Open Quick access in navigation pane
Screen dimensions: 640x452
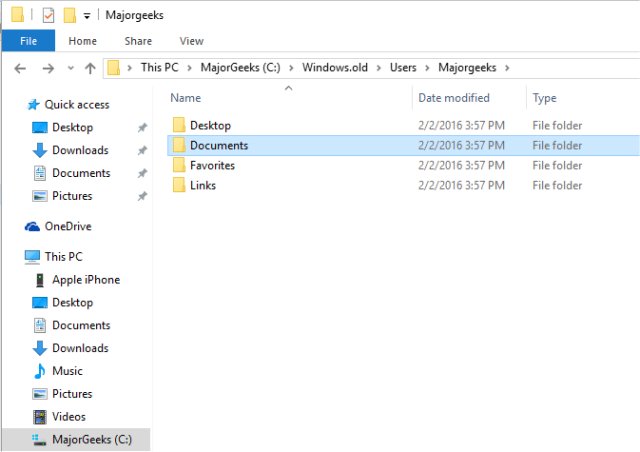77,105
